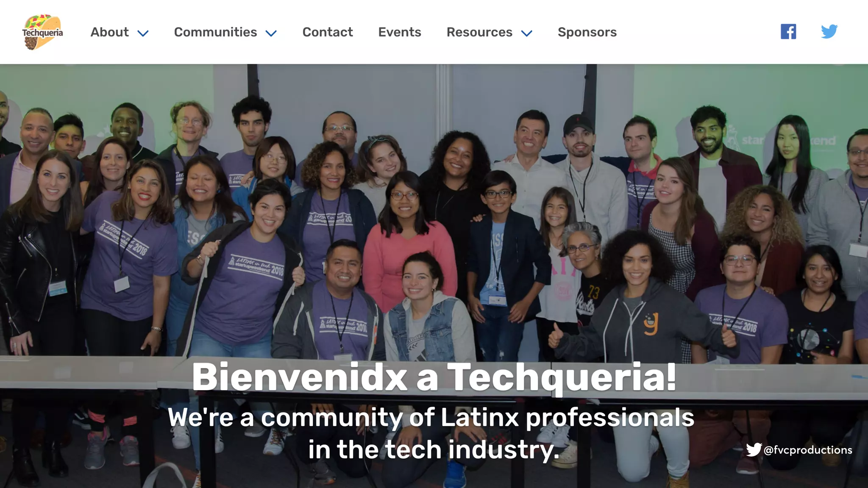Image resolution: width=868 pixels, height=488 pixels.
Task: Click the @fvcproductions handle text
Action: tap(808, 450)
